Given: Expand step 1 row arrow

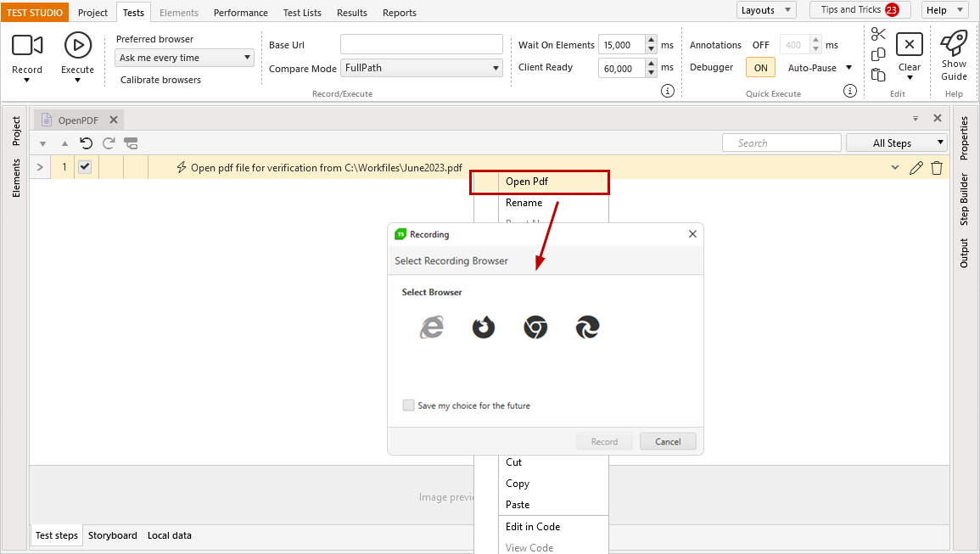Looking at the screenshot, I should pos(40,167).
